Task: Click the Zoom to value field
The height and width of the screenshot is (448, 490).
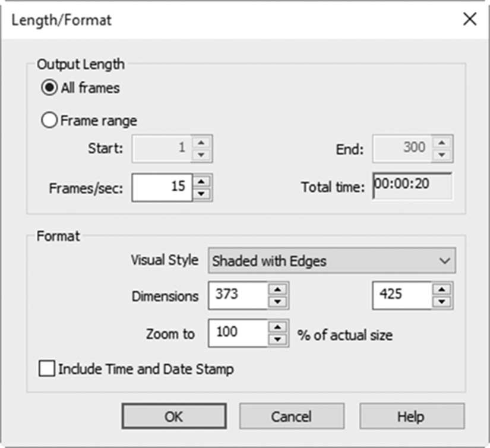Action: [x=238, y=333]
